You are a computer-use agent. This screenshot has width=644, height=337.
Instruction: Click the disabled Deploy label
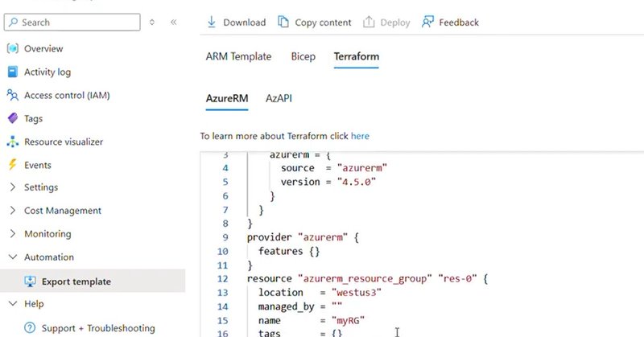click(x=395, y=23)
